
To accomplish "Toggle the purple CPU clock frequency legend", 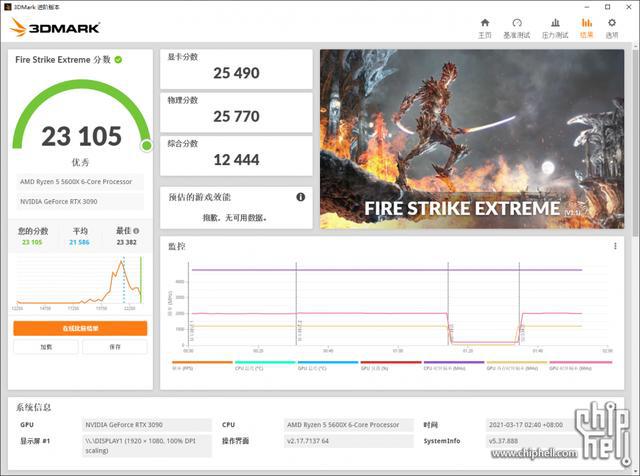I will tap(453, 365).
